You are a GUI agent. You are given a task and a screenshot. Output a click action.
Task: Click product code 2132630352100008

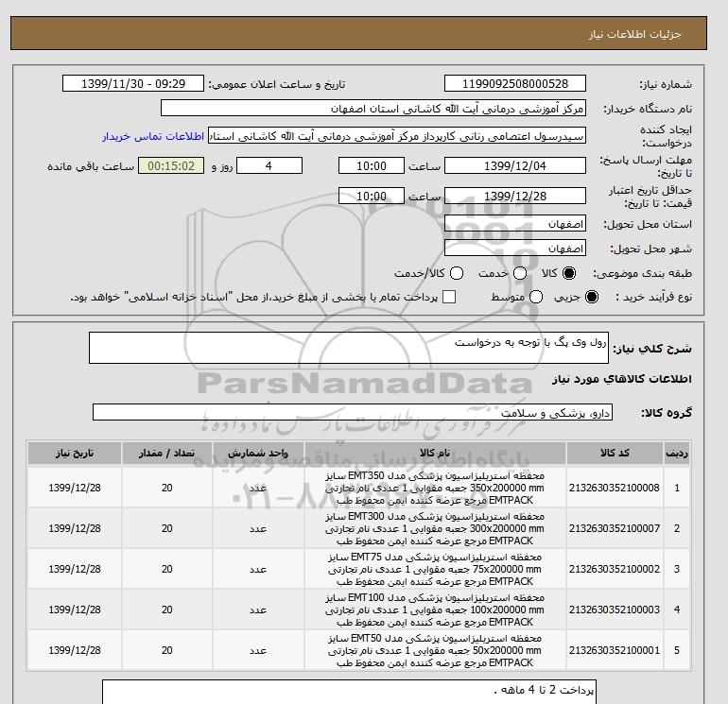tap(615, 488)
